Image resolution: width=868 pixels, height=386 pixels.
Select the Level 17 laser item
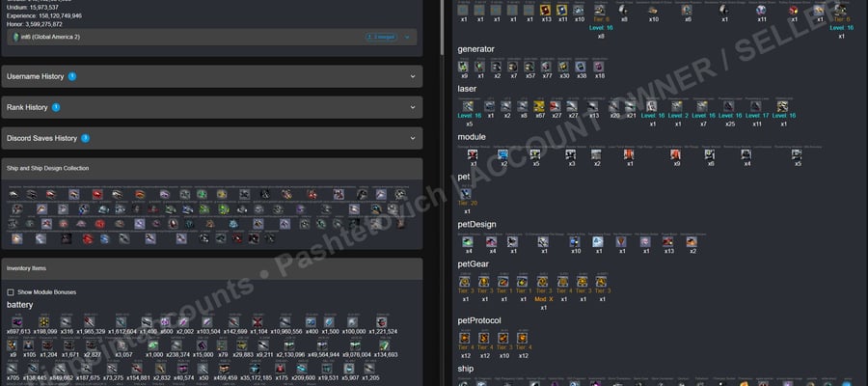point(756,106)
